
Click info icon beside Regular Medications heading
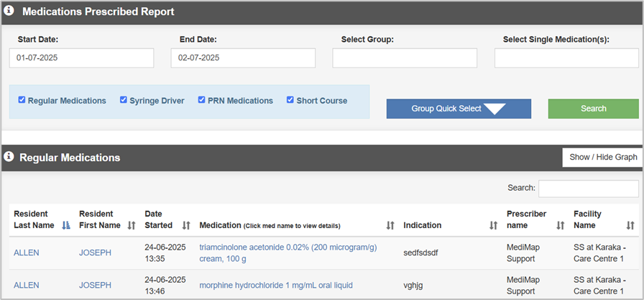point(9,157)
